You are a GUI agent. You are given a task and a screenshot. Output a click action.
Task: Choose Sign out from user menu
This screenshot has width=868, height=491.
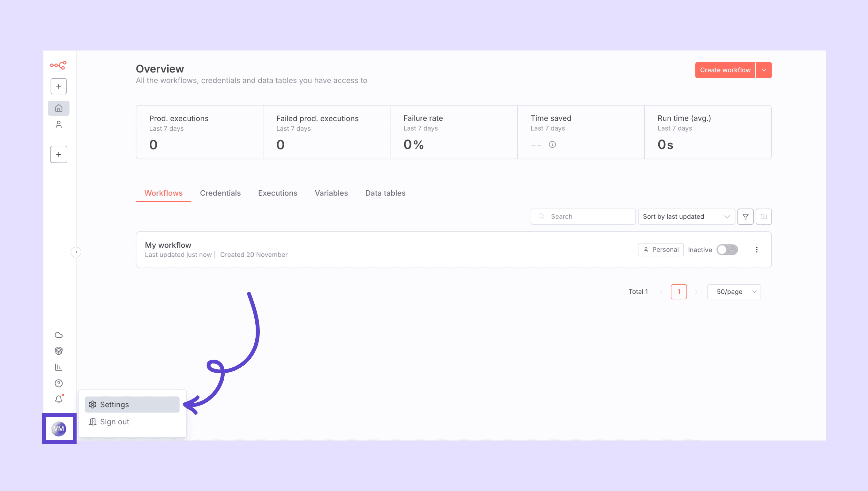pyautogui.click(x=115, y=421)
